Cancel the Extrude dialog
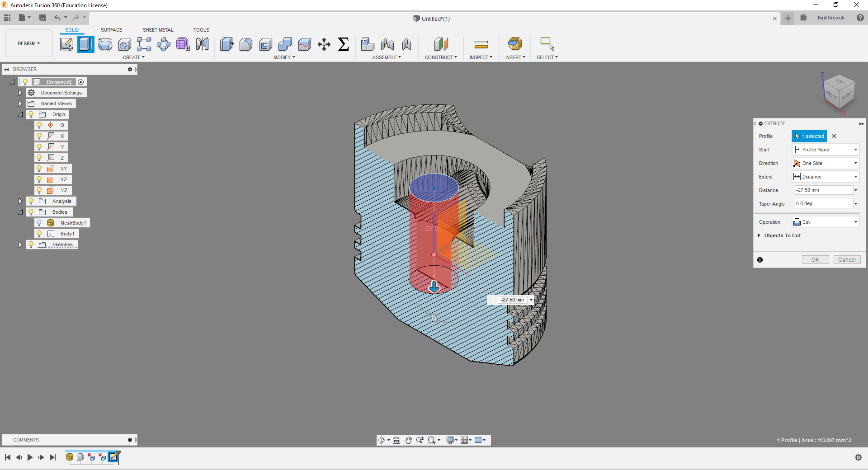Viewport: 868px width, 470px height. (x=846, y=260)
